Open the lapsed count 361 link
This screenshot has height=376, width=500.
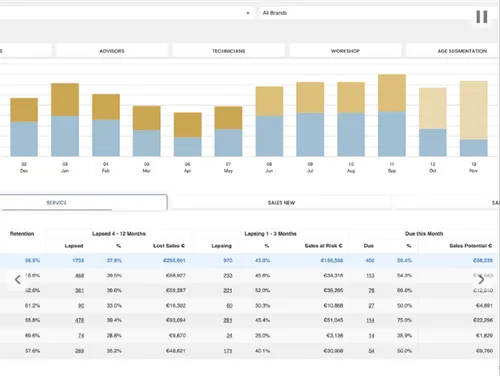click(79, 291)
